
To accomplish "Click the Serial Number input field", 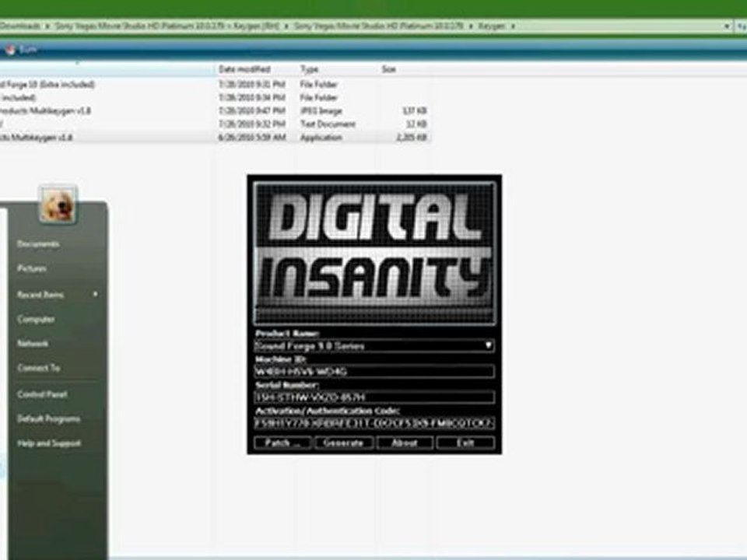I will [374, 397].
